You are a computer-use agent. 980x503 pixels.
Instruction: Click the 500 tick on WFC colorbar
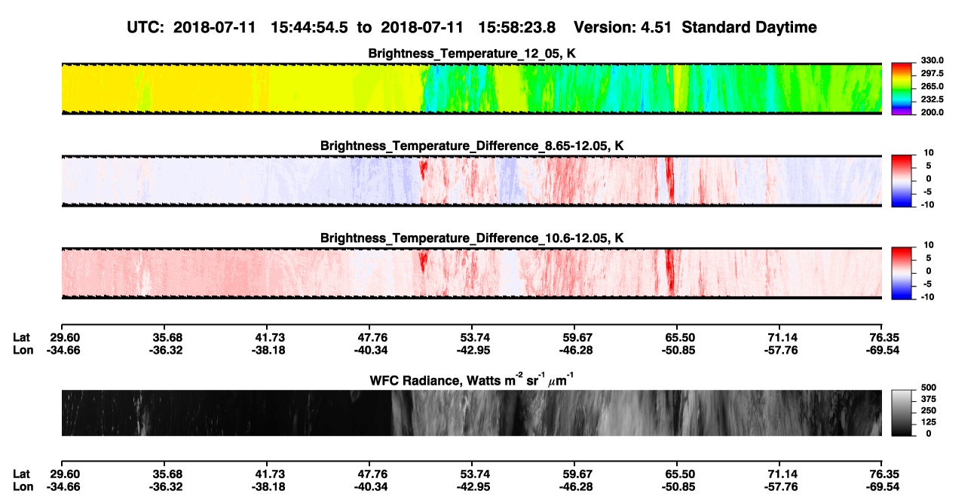929,390
